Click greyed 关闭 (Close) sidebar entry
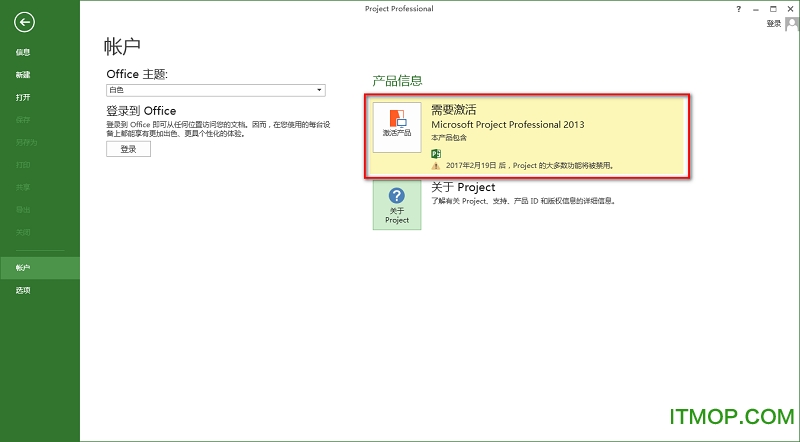Viewport: 800px width, 442px height. click(x=23, y=232)
